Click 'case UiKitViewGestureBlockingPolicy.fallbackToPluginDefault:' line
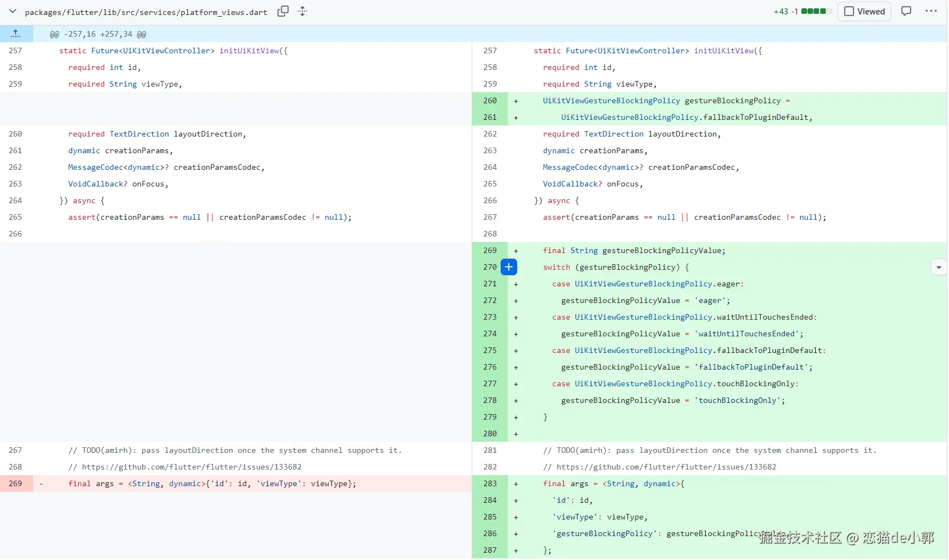 689,350
